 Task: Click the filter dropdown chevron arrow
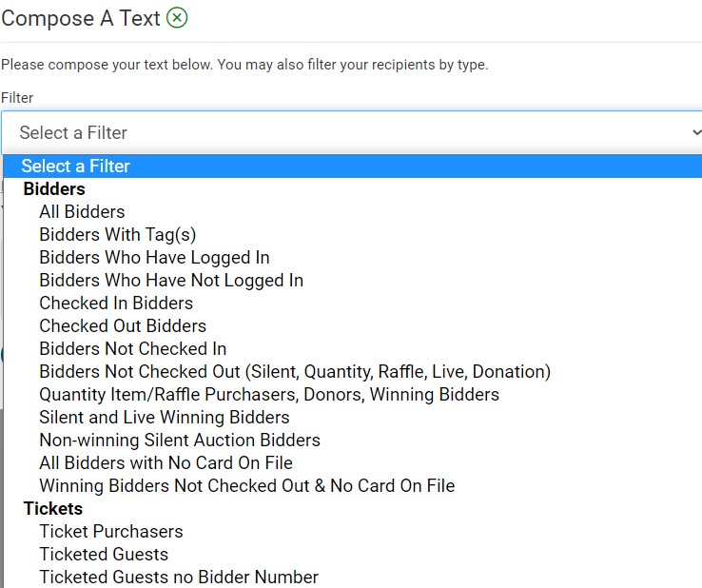[694, 133]
